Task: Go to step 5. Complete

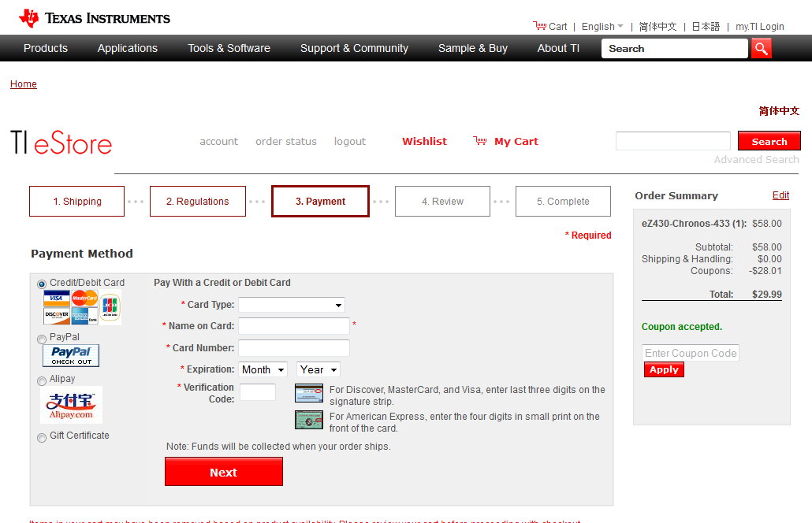Action: coord(563,201)
